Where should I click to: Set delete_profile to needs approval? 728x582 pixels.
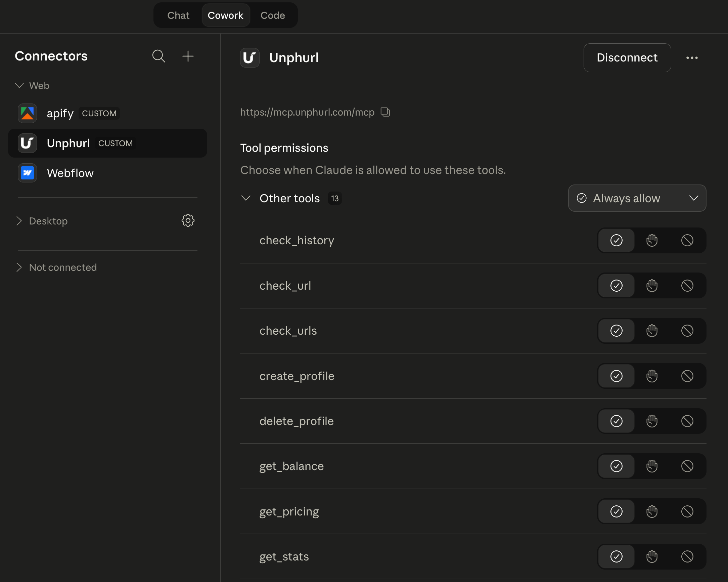click(652, 421)
